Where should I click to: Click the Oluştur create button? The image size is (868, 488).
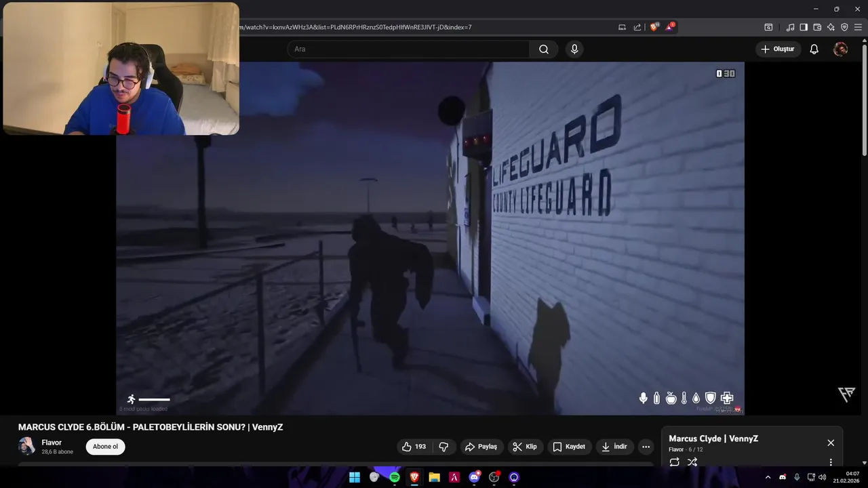(x=778, y=49)
